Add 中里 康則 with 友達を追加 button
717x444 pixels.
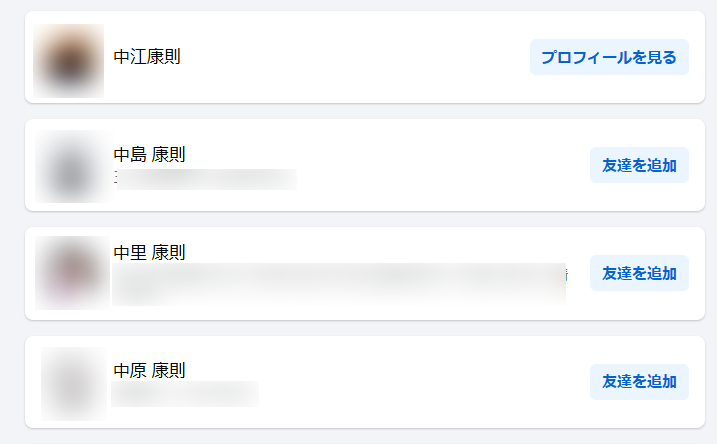click(x=639, y=273)
